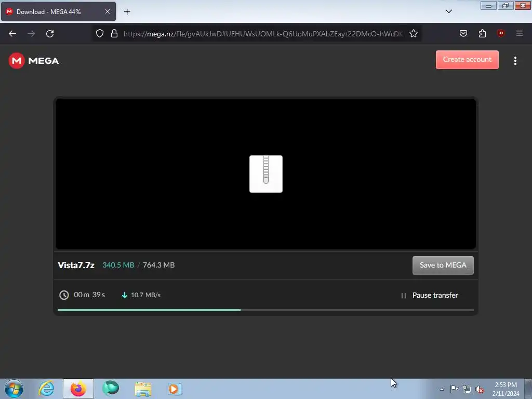
Task: Show hidden system tray icons arrow
Action: click(442, 389)
